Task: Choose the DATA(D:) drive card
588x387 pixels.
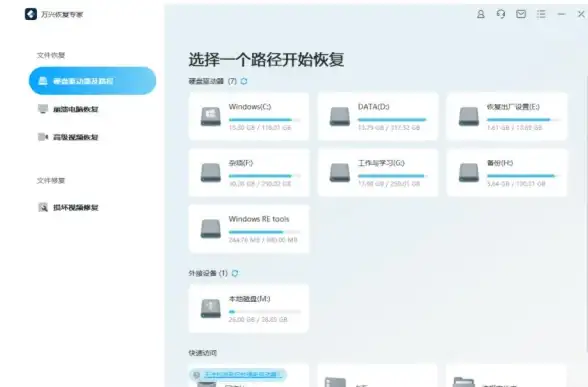Action: click(x=378, y=116)
